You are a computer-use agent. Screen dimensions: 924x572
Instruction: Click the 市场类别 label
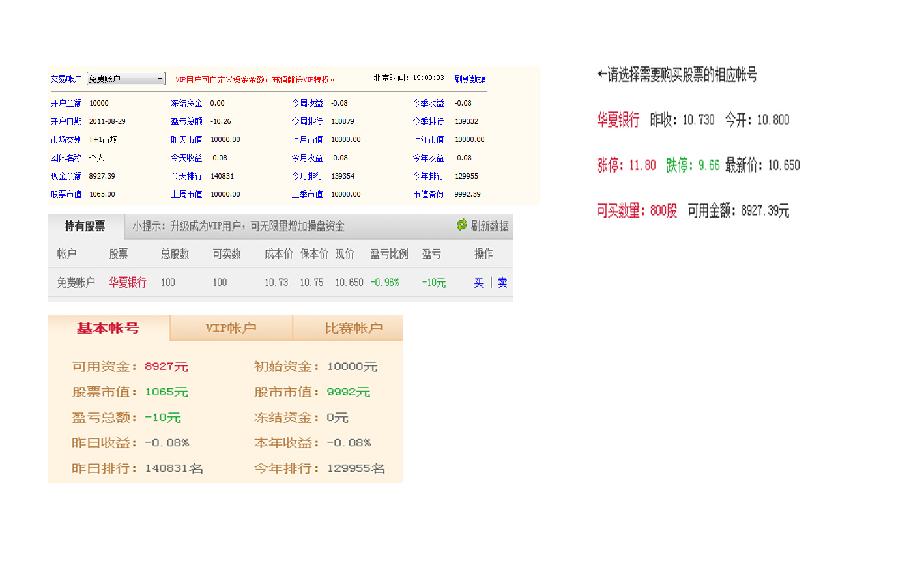click(x=66, y=139)
